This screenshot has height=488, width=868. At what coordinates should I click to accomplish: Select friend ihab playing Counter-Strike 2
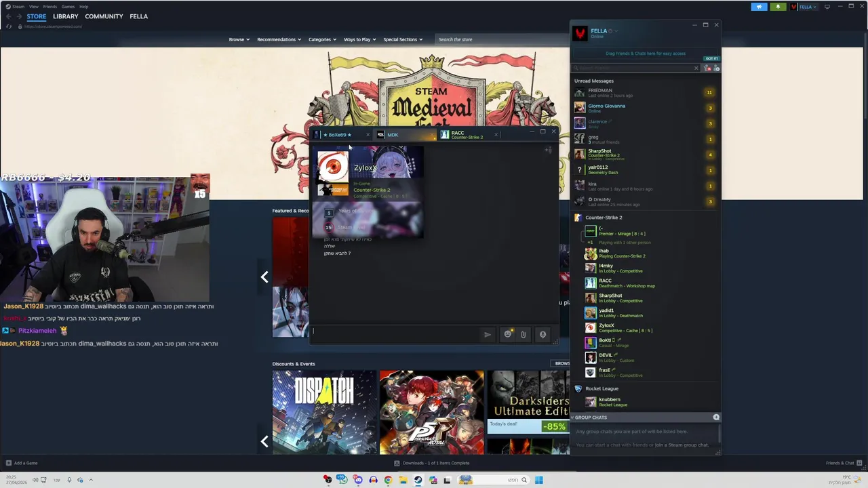[x=651, y=253]
